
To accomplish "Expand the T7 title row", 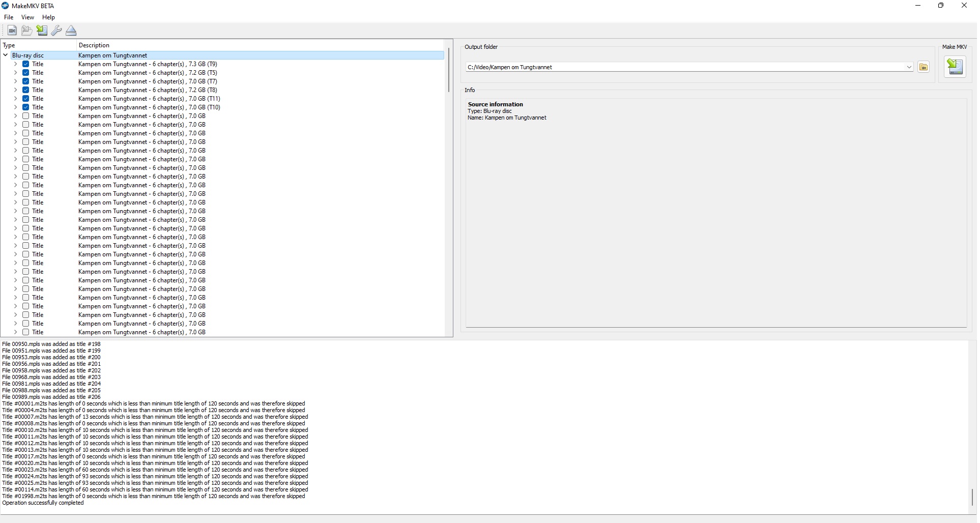I will point(15,81).
